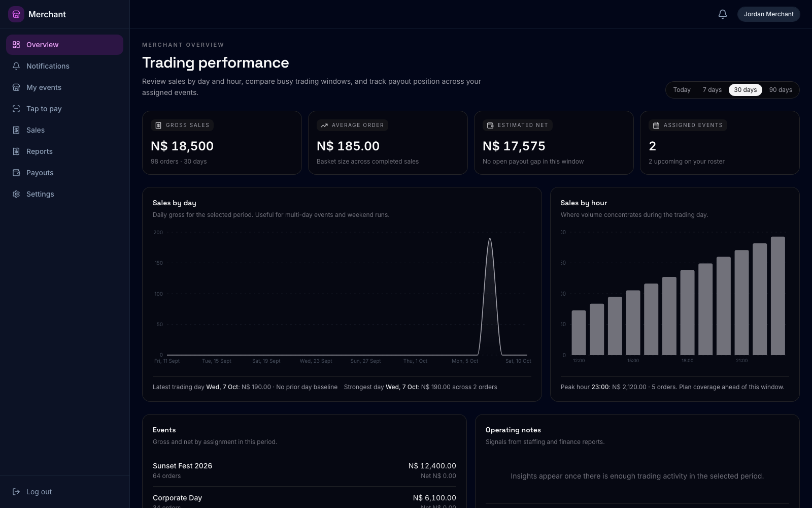Screen dimensions: 812x508
Task: Click the 'Trading performance' heading
Action: click(x=216, y=62)
